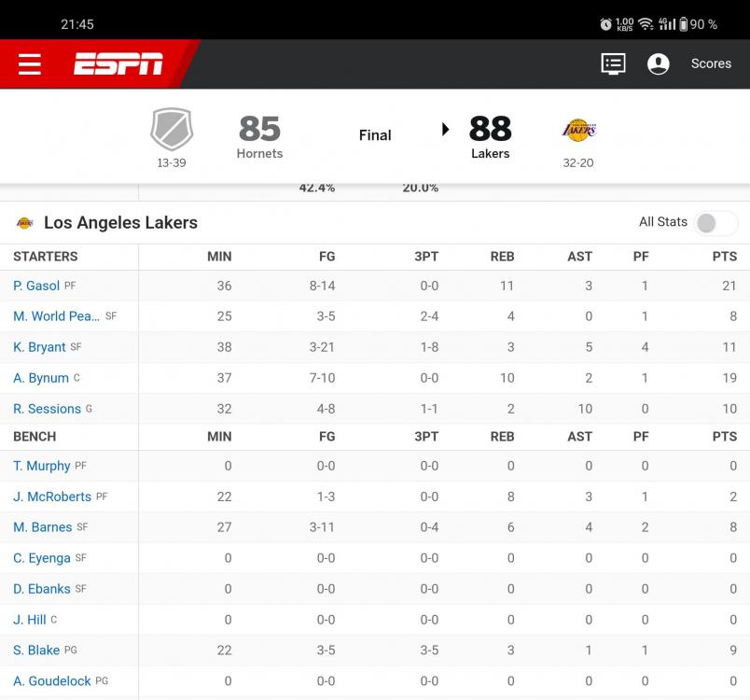
Task: Click the ESPN logo
Action: tap(118, 63)
